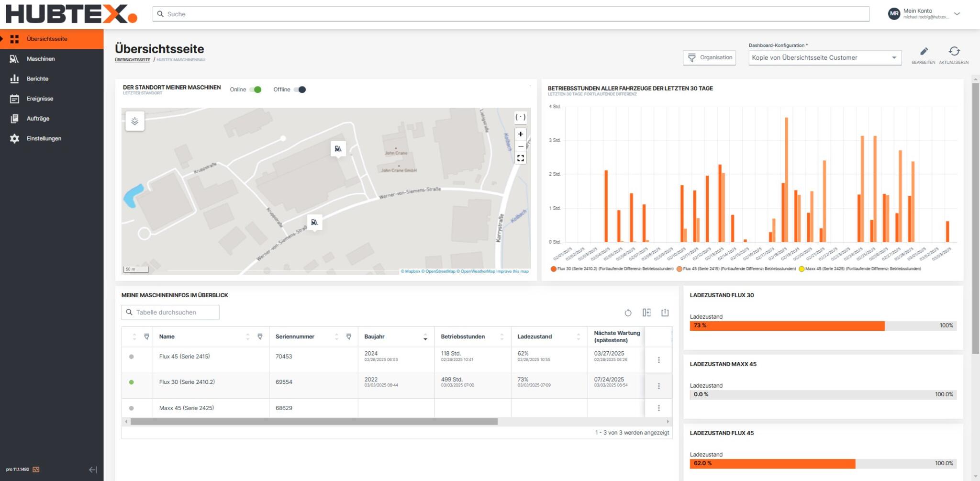Expand the Mein Konto account menu
Image resolution: width=980 pixels, height=481 pixels.
(x=957, y=14)
